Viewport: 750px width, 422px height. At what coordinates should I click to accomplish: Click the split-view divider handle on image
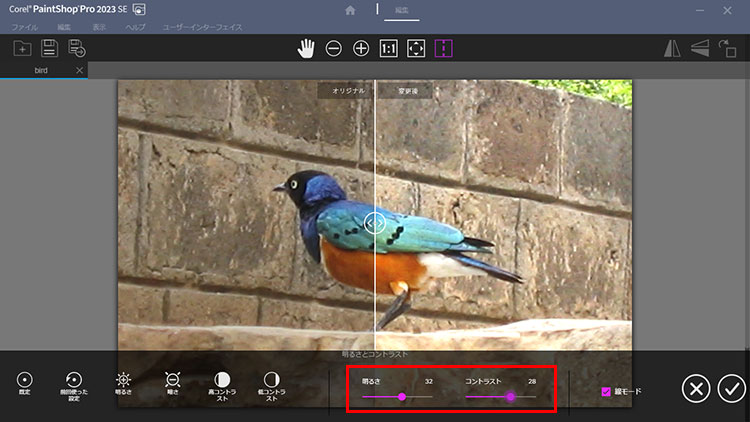coord(375,223)
